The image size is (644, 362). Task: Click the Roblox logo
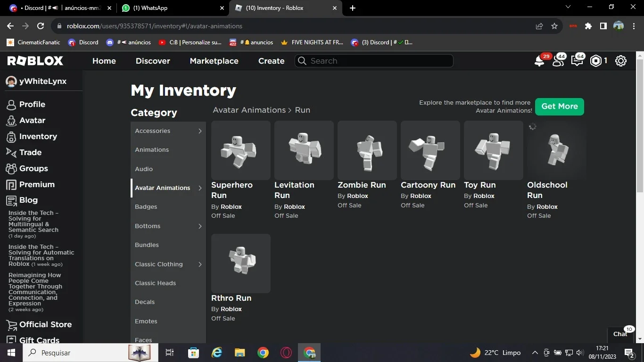(35, 61)
